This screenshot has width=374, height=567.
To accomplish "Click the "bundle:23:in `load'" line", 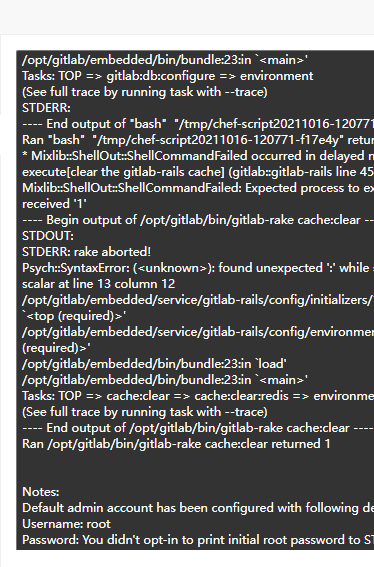I will tap(154, 364).
